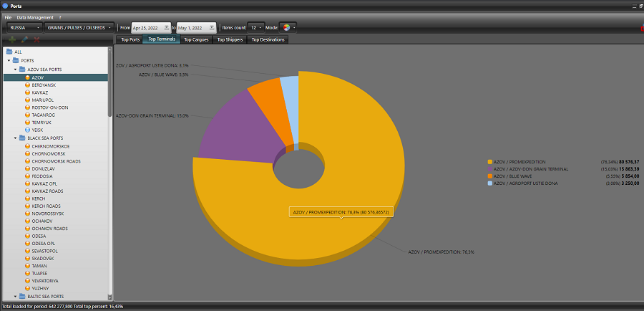This screenshot has width=644, height=311.
Task: Click the pencil edit icon
Action: click(x=24, y=40)
